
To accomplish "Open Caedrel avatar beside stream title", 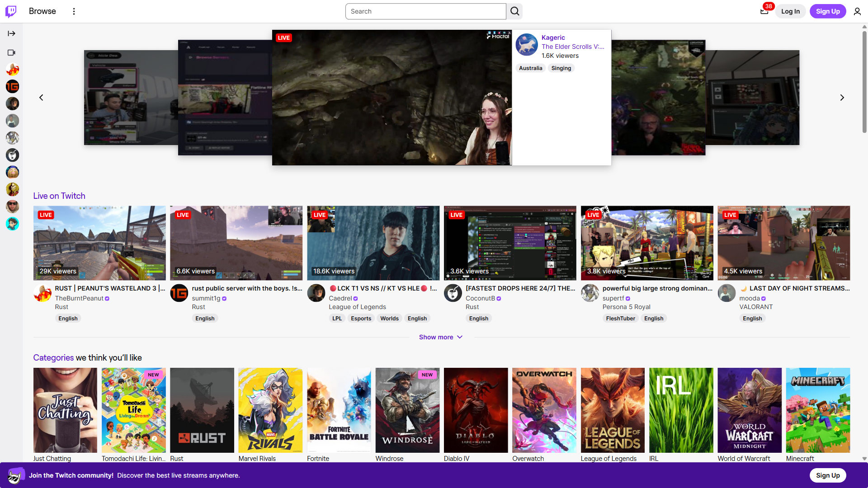I will tap(316, 293).
